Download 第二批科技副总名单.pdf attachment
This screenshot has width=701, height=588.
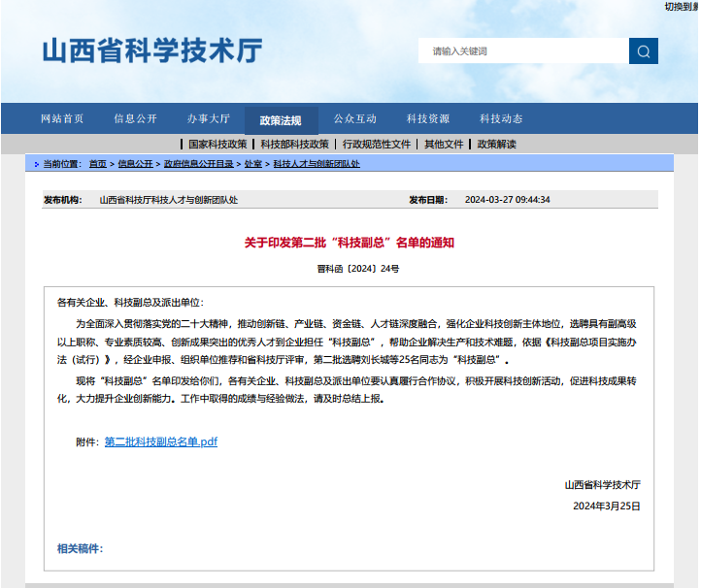pos(161,441)
